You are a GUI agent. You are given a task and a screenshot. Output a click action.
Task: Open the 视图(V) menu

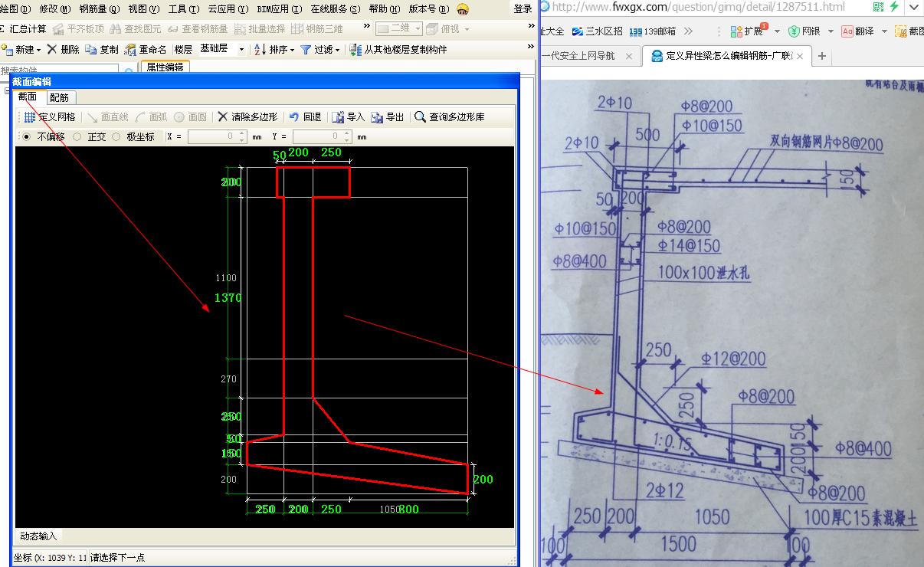tap(143, 9)
